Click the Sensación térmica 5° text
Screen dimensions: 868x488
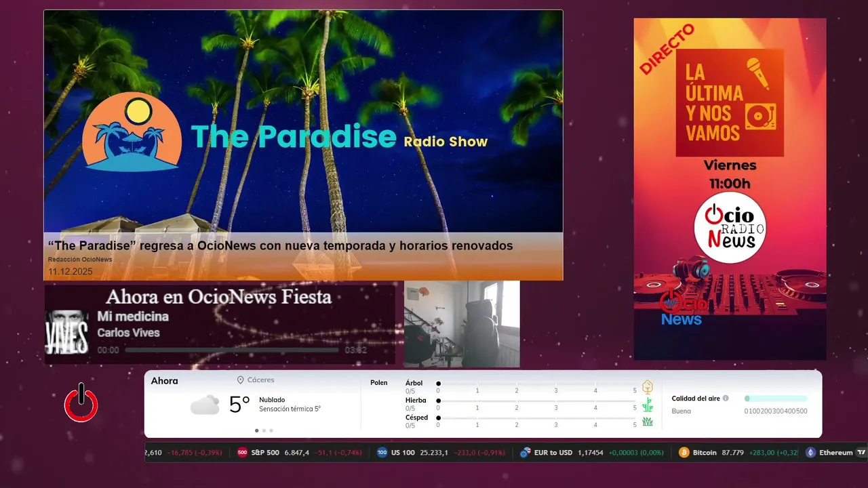[290, 409]
